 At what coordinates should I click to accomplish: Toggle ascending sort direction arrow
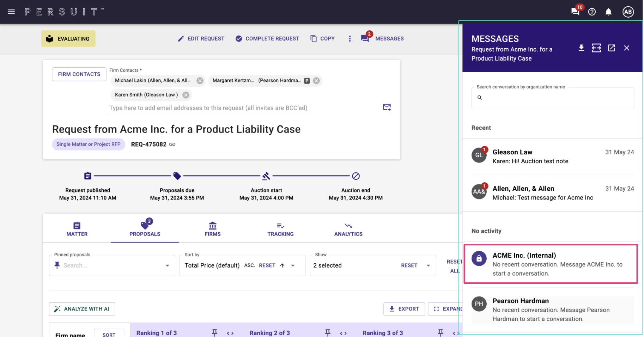[x=282, y=265]
